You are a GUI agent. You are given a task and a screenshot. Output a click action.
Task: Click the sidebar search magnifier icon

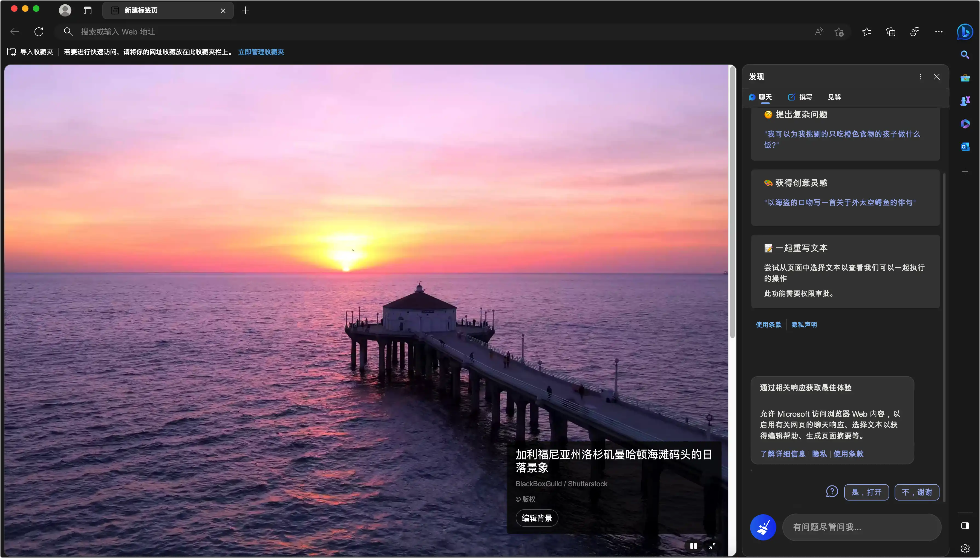click(x=965, y=55)
